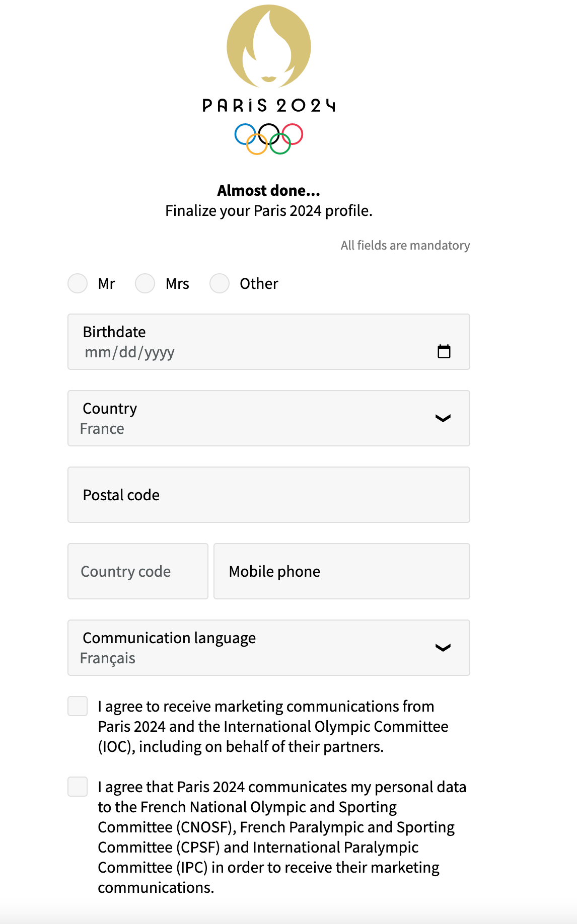Click the Paris 2024 flame logo
Viewport: 577px width, 924px height.
click(x=269, y=46)
